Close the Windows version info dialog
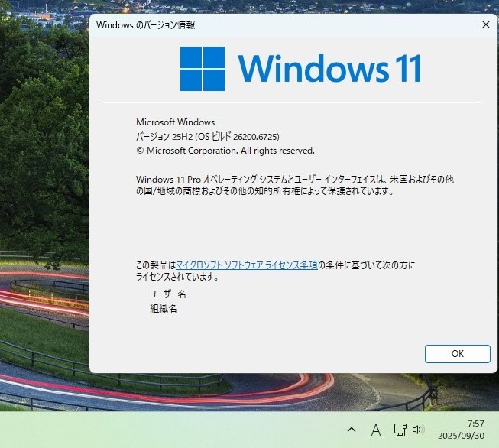Screen dimensions: 499x448 (x=486, y=24)
